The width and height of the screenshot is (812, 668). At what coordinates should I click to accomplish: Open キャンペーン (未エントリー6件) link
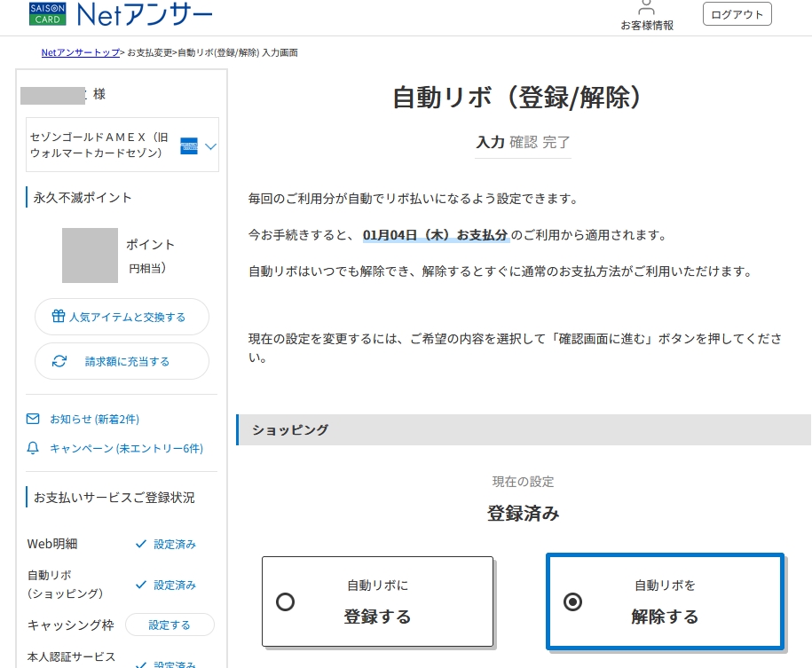[126, 449]
